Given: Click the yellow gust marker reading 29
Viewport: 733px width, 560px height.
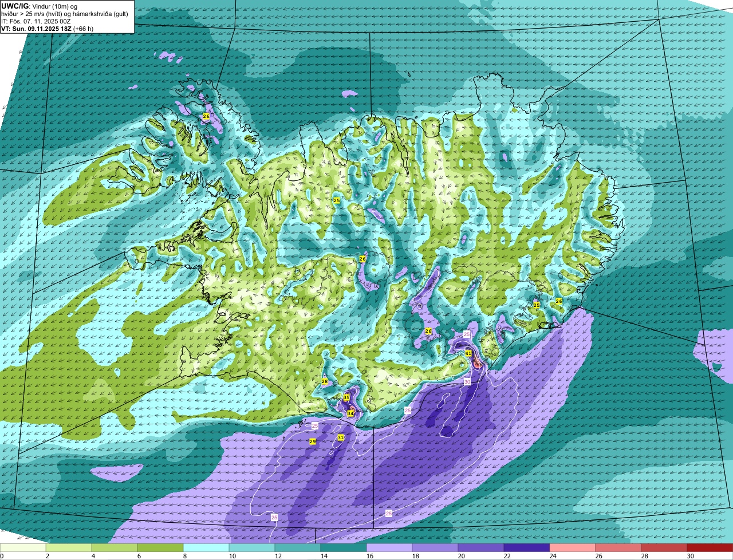Looking at the screenshot, I should [x=312, y=441].
